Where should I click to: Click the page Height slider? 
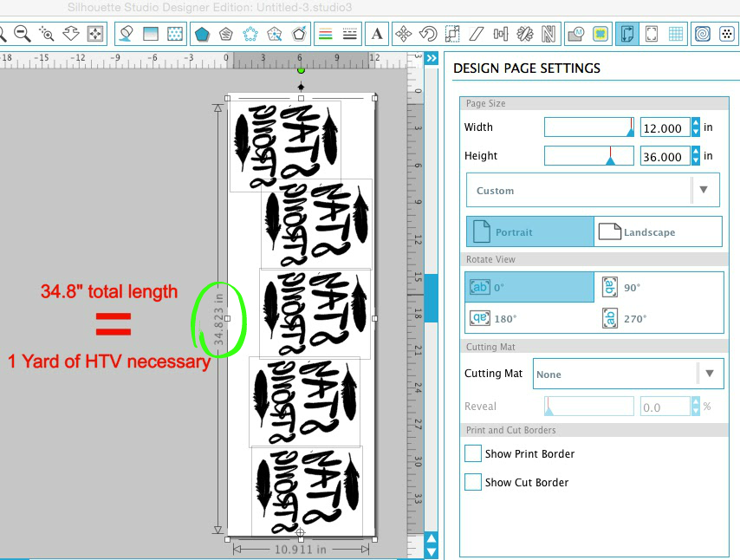(x=589, y=156)
